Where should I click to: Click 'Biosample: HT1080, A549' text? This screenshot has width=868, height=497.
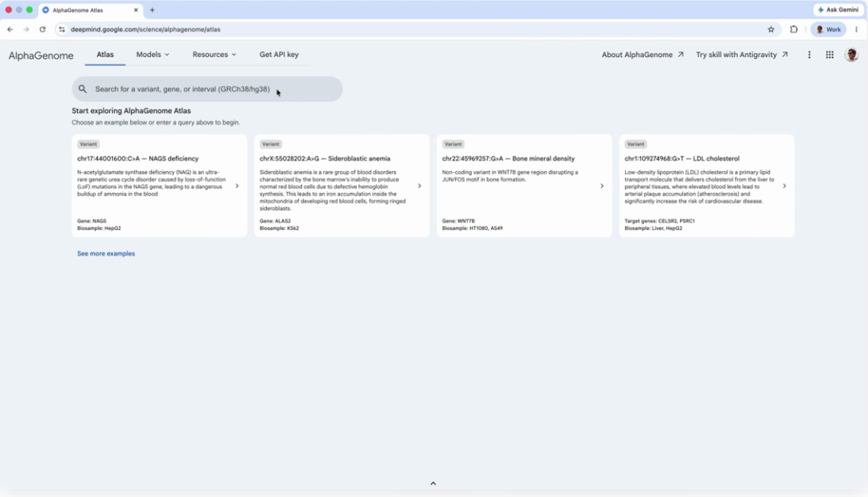(x=473, y=228)
